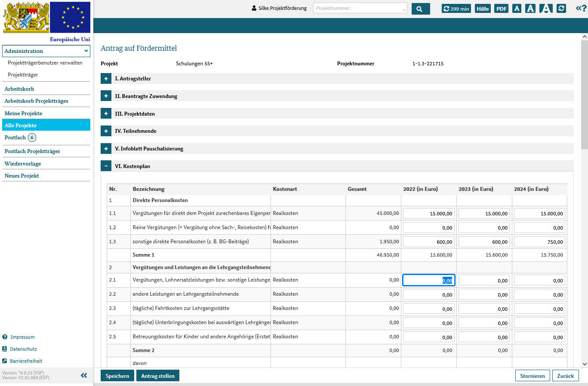The height and width of the screenshot is (386, 588).
Task: Open the Administration dropdown in sidebar
Action: point(46,51)
